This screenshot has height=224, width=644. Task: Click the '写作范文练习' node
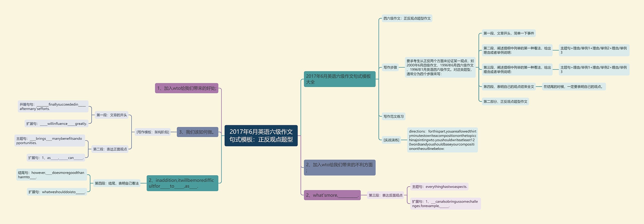(x=393, y=116)
